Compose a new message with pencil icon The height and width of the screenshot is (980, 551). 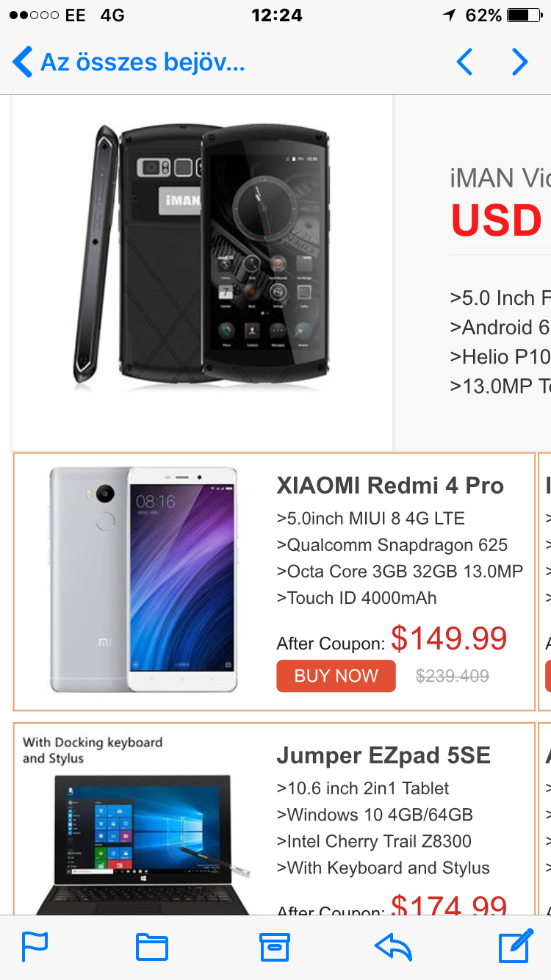[516, 946]
